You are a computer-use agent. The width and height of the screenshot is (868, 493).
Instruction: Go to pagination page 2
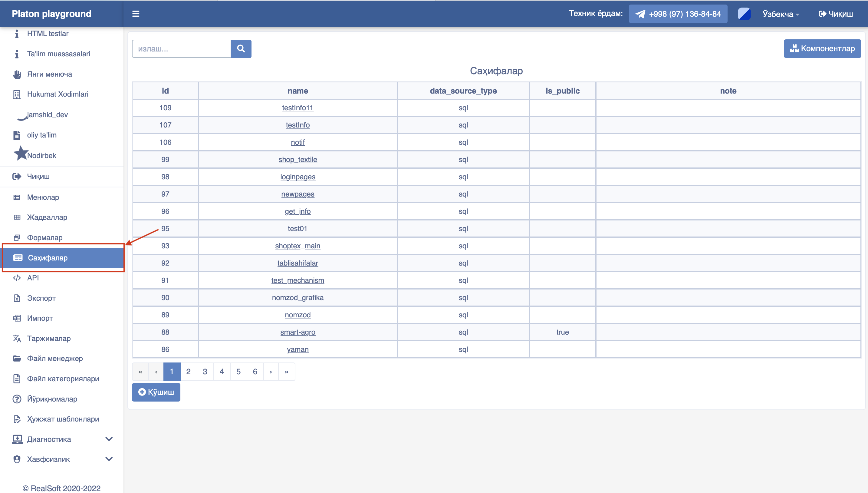(x=189, y=372)
